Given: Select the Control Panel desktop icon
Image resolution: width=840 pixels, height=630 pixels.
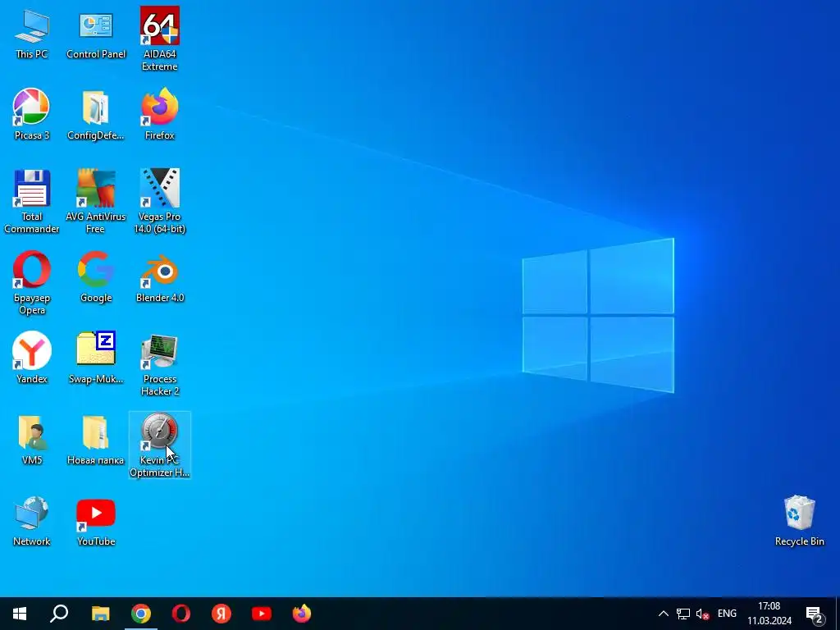Looking at the screenshot, I should pyautogui.click(x=96, y=34).
